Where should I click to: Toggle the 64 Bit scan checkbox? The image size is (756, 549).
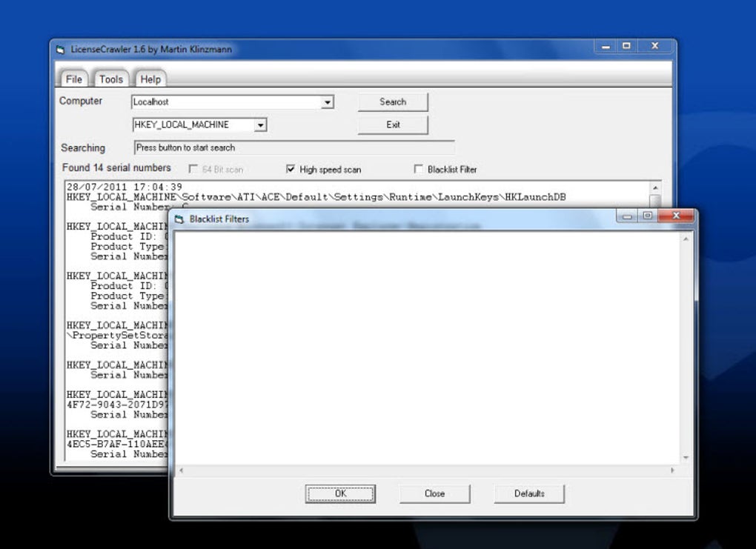tap(193, 169)
